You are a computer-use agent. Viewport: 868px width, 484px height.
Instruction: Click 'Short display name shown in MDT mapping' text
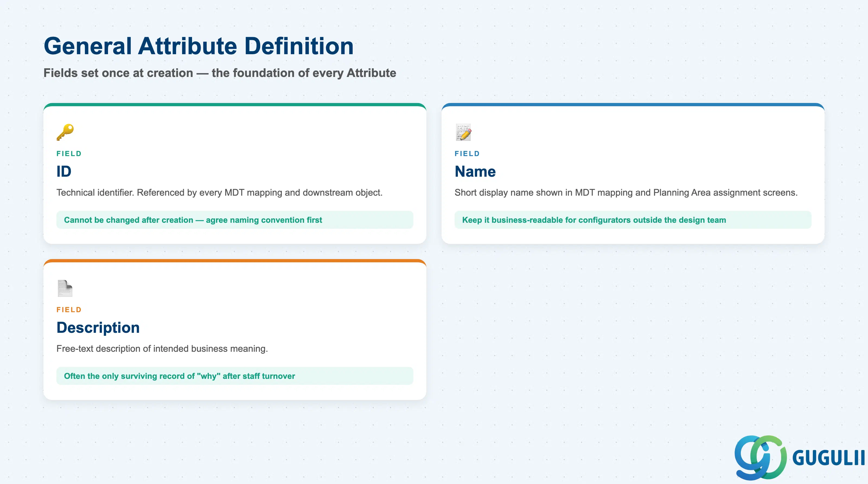click(626, 192)
